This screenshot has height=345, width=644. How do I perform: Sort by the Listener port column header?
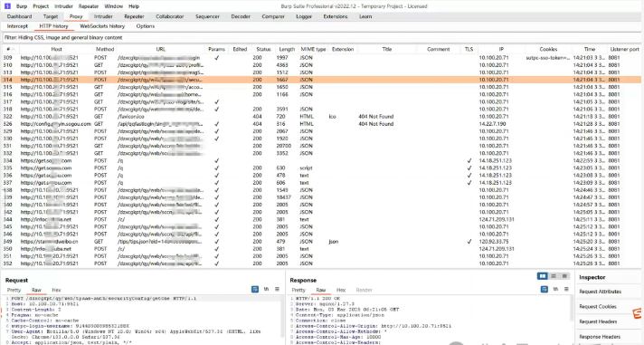click(x=624, y=49)
